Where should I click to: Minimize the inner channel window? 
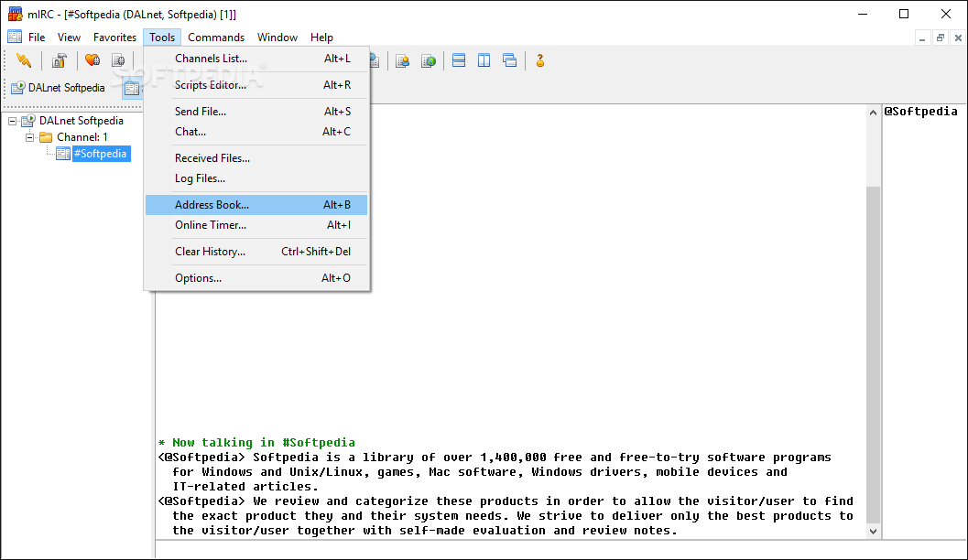tap(921, 38)
